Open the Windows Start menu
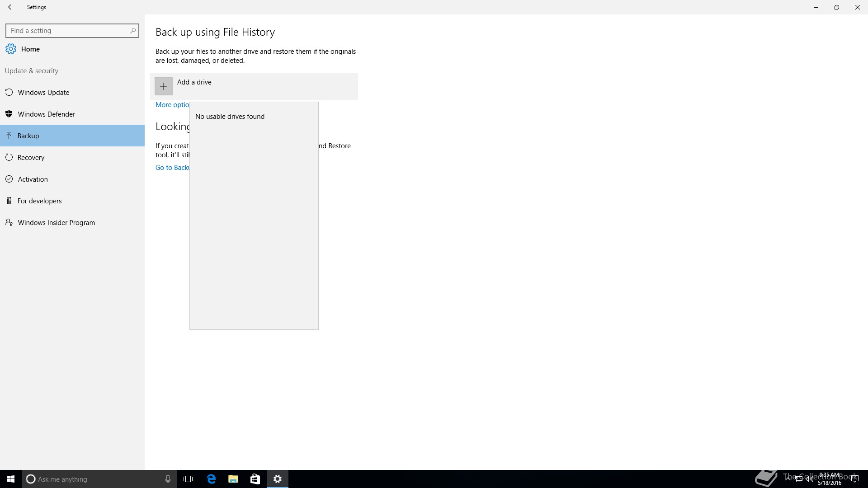The height and width of the screenshot is (488, 868). (11, 479)
